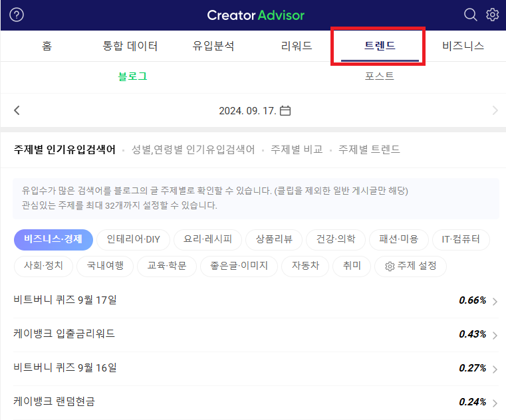Click the 2024. 09. 17. date text

[247, 111]
